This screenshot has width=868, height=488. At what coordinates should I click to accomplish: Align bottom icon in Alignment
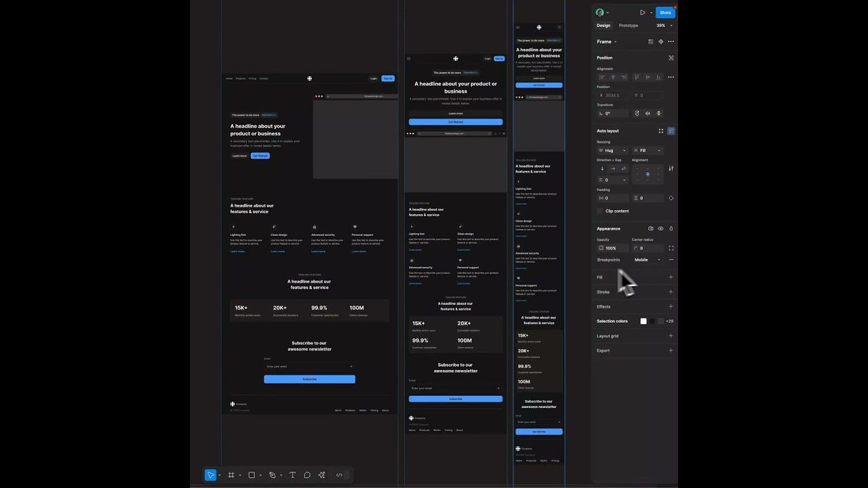(658, 77)
